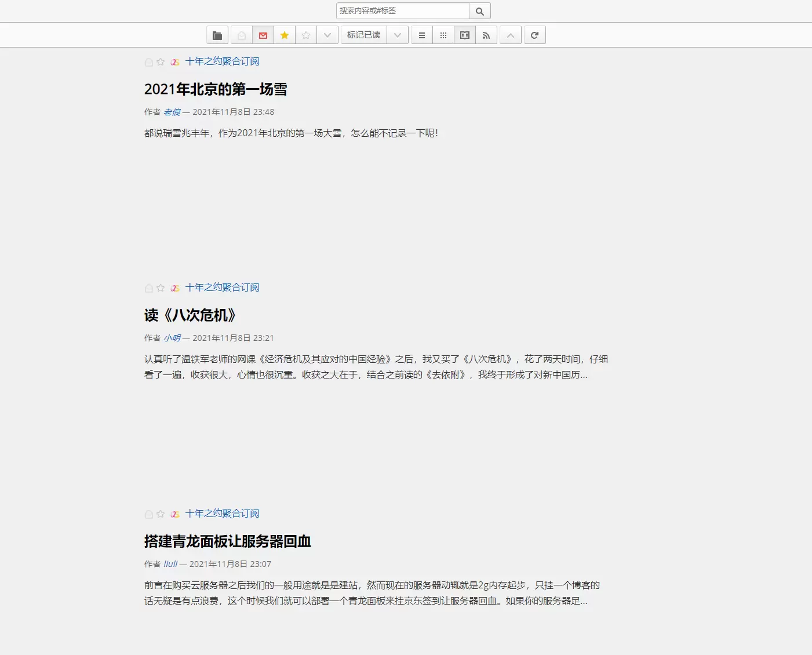Click the sort order up-chevron button
Image resolution: width=812 pixels, height=655 pixels.
(511, 35)
